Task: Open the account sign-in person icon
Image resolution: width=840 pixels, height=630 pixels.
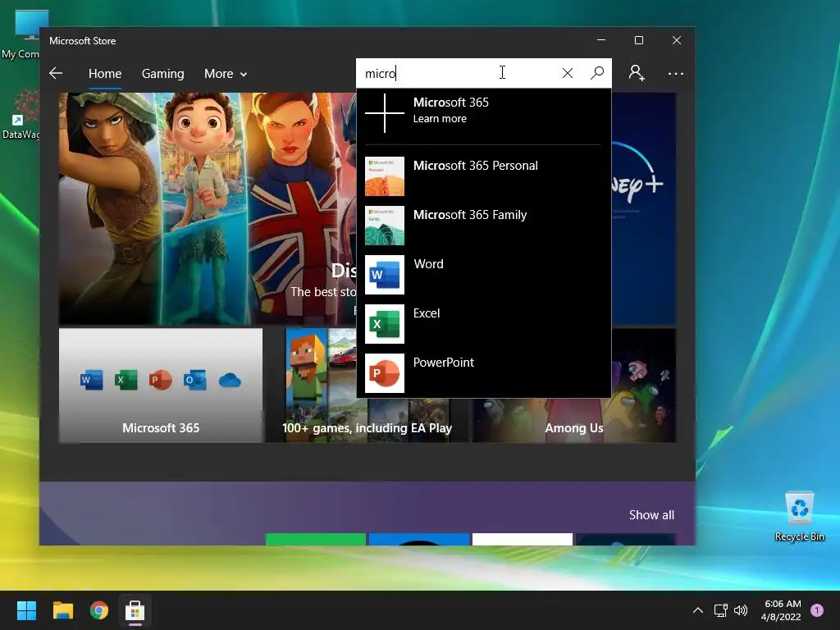Action: tap(637, 73)
